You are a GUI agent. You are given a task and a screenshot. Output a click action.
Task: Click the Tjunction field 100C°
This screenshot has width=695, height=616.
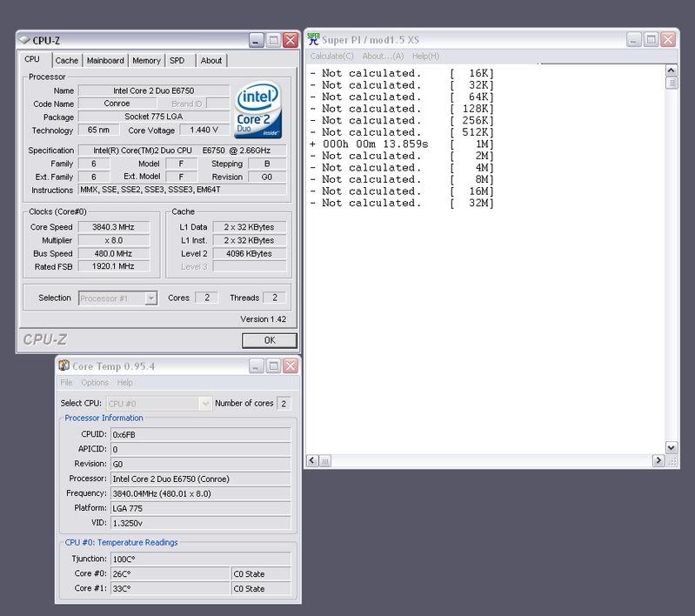coord(200,559)
